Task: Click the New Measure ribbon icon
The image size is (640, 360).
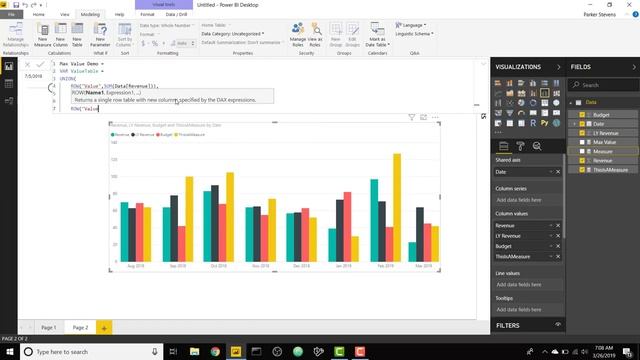Action: click(43, 35)
